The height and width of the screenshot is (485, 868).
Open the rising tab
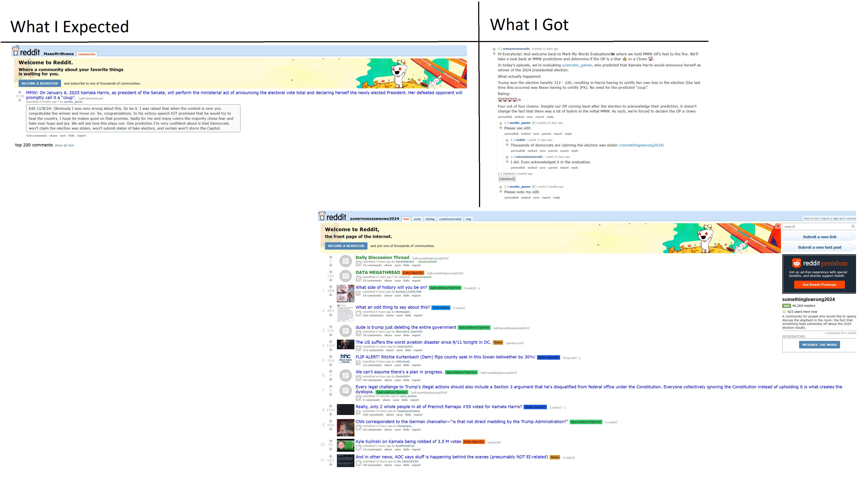[430, 219]
